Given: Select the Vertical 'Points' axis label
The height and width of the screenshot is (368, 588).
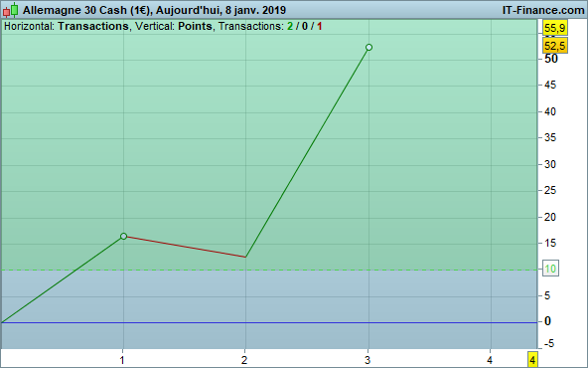Looking at the screenshot, I should pyautogui.click(x=195, y=26).
